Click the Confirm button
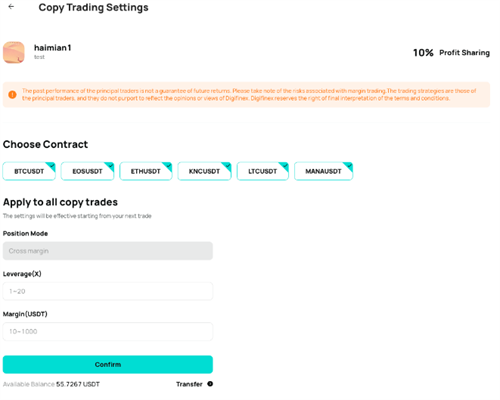 point(108,364)
